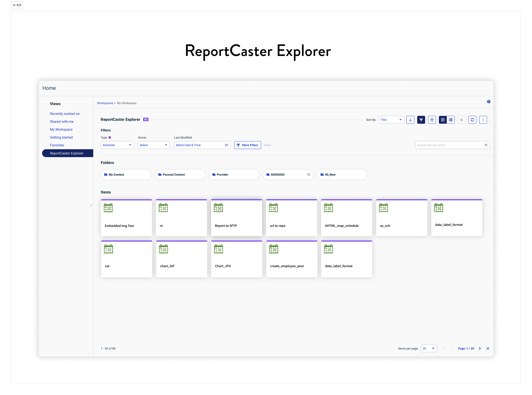Open the Sort By Title dropdown

(x=391, y=120)
